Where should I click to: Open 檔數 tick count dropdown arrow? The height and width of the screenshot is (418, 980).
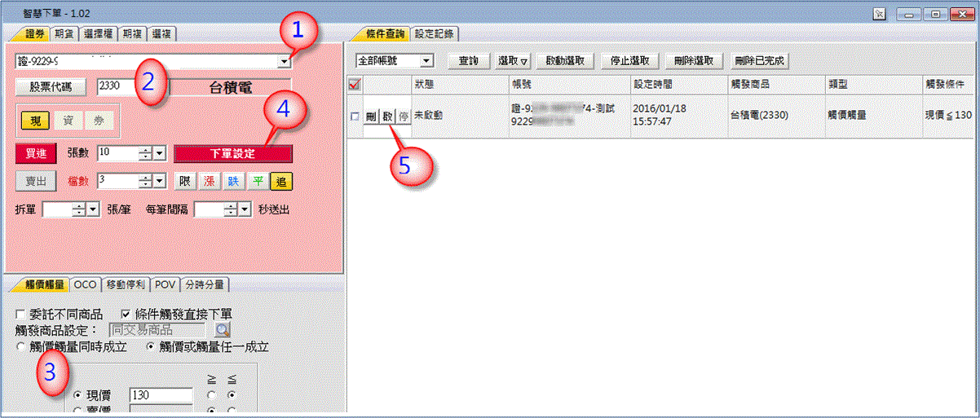pos(160,181)
